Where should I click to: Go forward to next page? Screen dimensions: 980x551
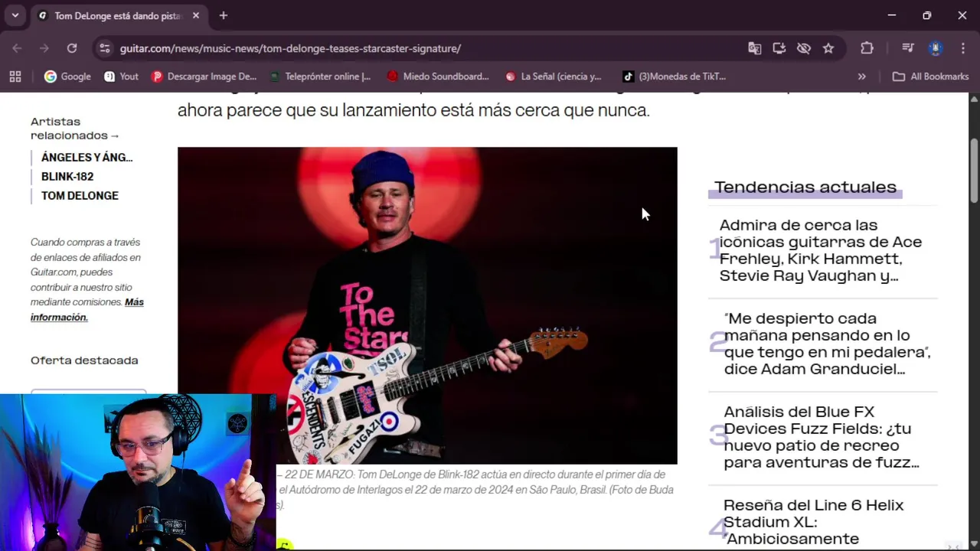point(44,48)
